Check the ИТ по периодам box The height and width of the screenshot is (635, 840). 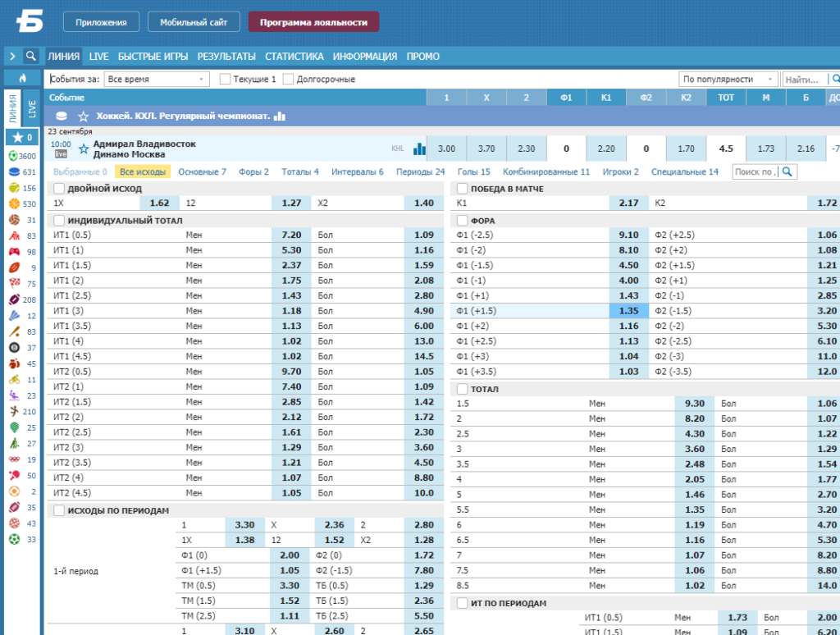point(463,603)
